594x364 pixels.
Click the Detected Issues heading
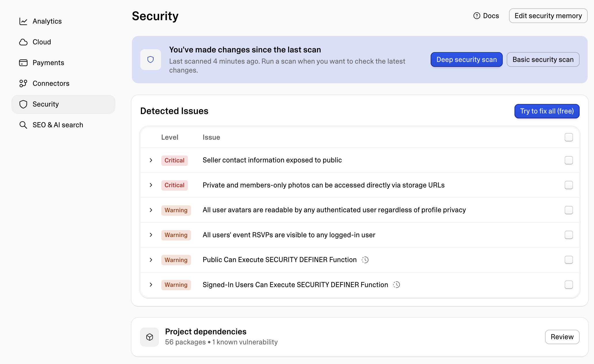[174, 111]
